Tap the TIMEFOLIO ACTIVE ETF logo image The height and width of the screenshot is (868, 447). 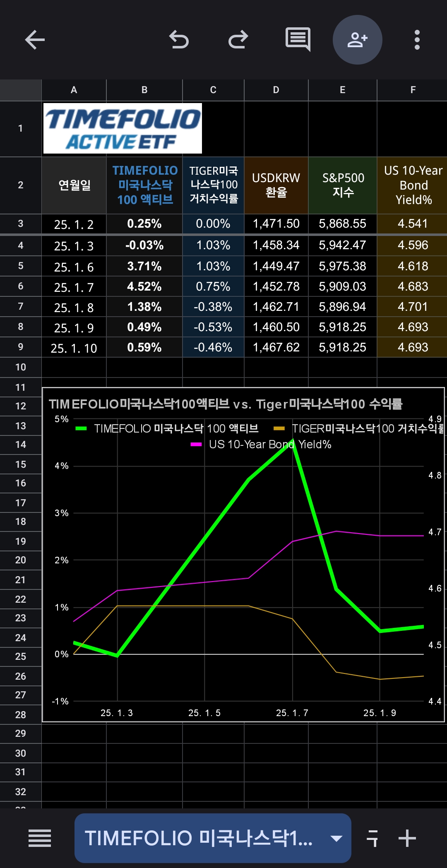coord(123,128)
